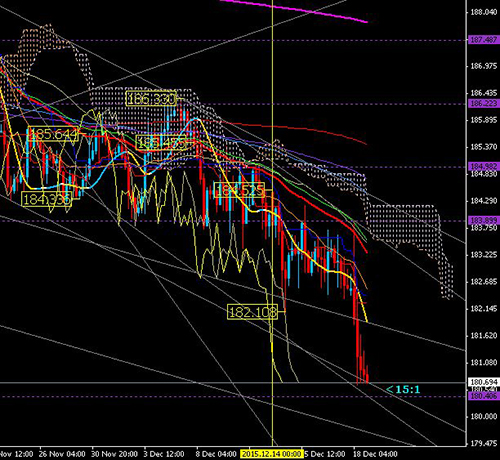
Task: Click the white 180.694 current price tag
Action: click(x=483, y=382)
